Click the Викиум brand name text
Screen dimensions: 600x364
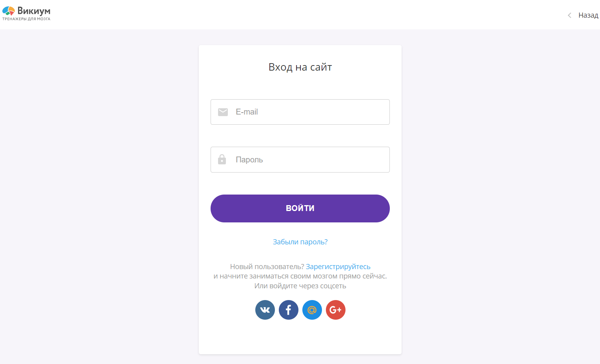click(34, 11)
